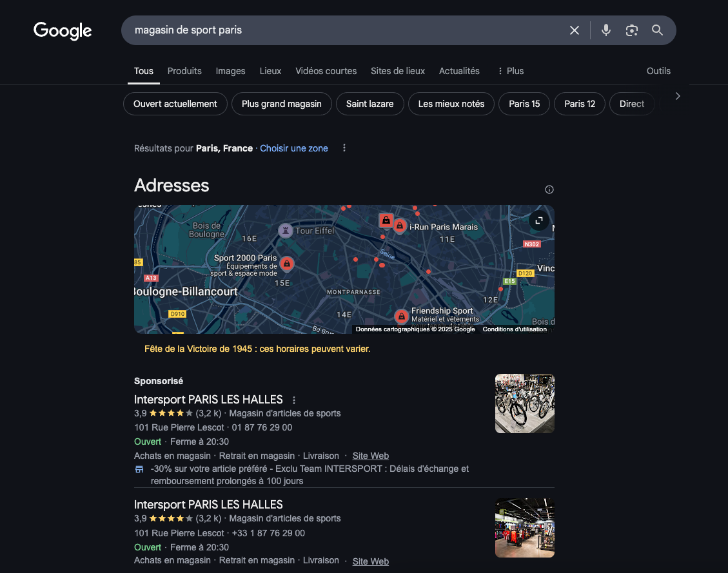
Task: Open three-dot menu of sponsored Intersport listing
Action: [x=294, y=400]
